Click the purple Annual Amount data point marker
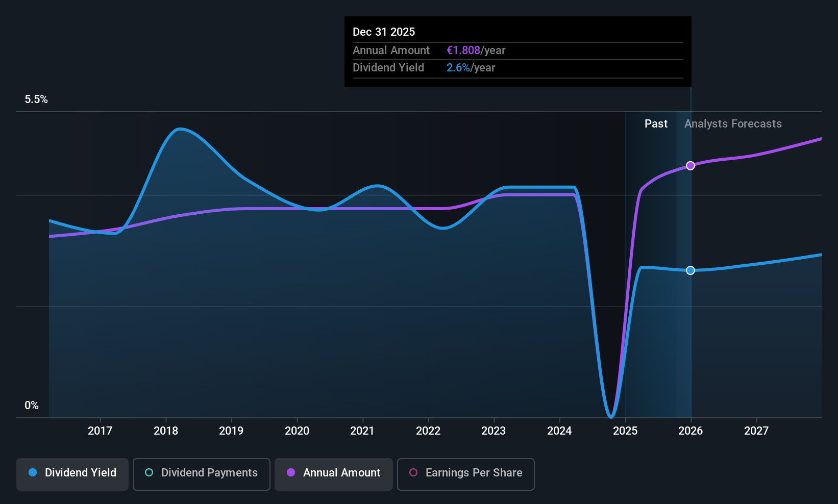 pos(691,166)
